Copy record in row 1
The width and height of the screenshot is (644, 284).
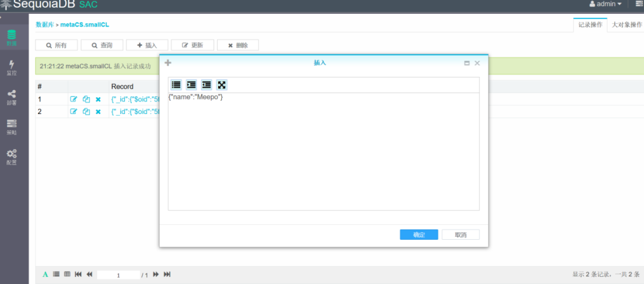tap(86, 99)
